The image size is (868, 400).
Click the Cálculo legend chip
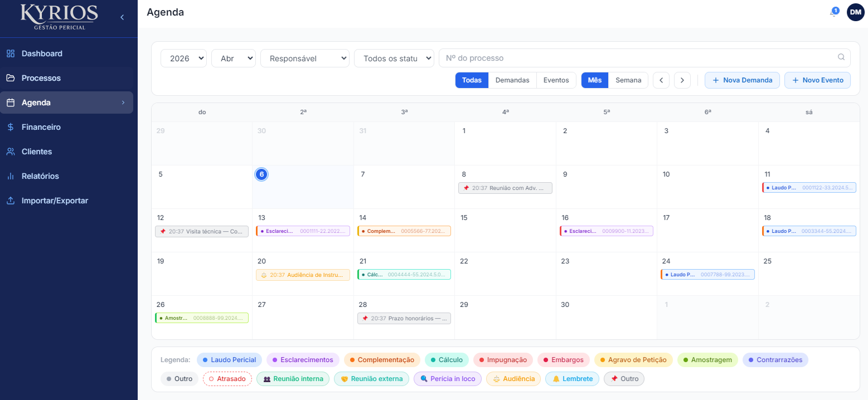447,360
